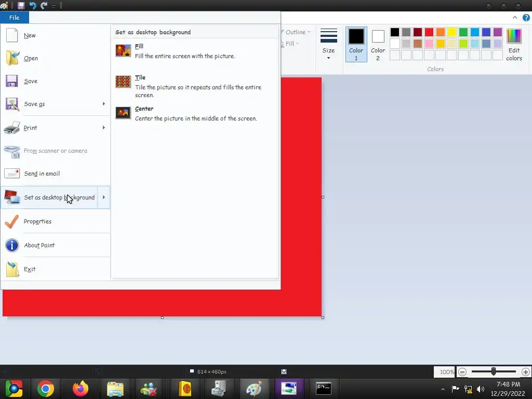Viewport: 532px width, 399px height.
Task: Open the Customize Quick Access Toolbar dropdown
Action: click(54, 6)
